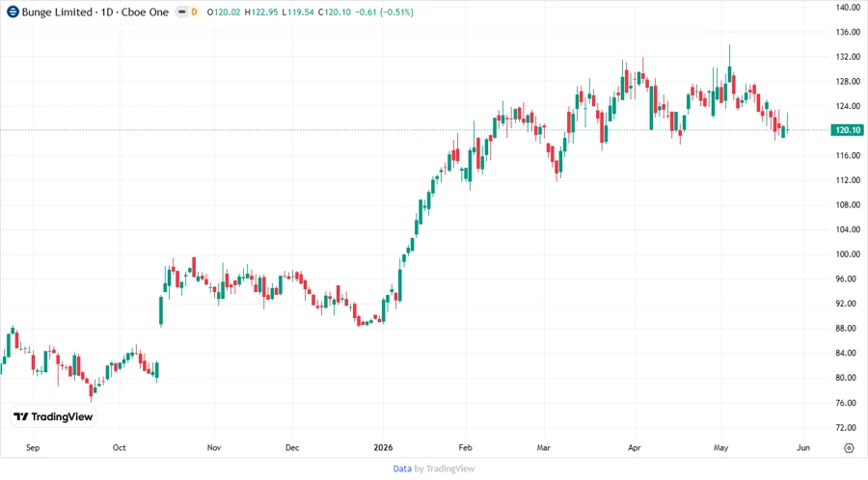Click the "by TradingView" attribution text

pyautogui.click(x=445, y=468)
